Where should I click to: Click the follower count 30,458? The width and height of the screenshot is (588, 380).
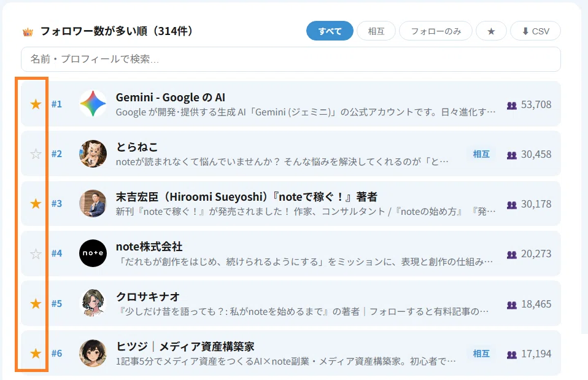[x=536, y=155]
